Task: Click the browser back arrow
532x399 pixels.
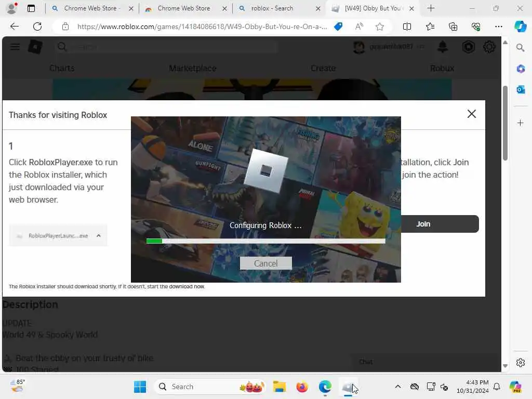Action: (x=14, y=26)
